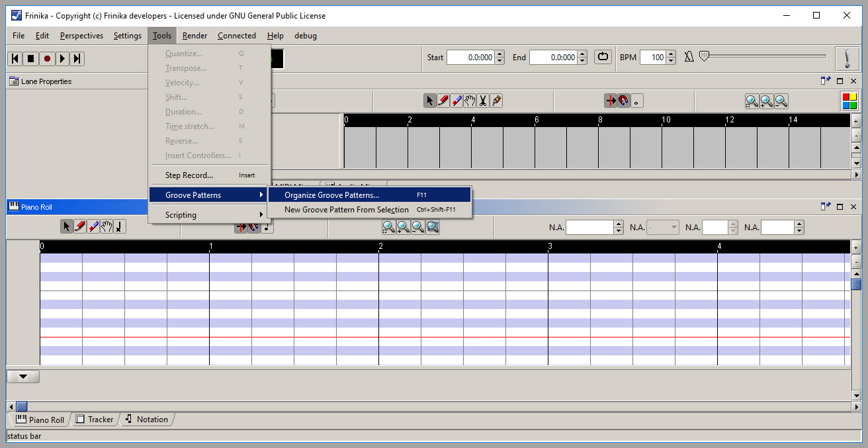
Task: Click zoom-out magnifier in Piano Roll
Action: click(418, 227)
